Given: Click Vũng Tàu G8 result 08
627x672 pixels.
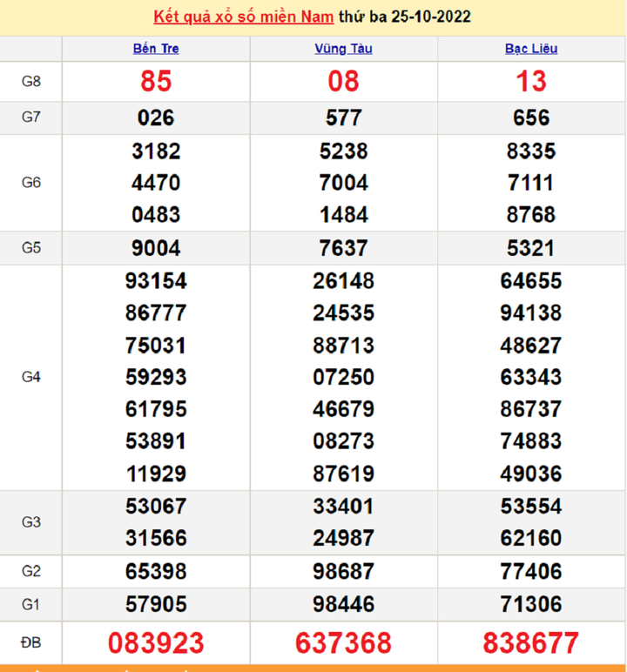Looking at the screenshot, I should point(343,82).
